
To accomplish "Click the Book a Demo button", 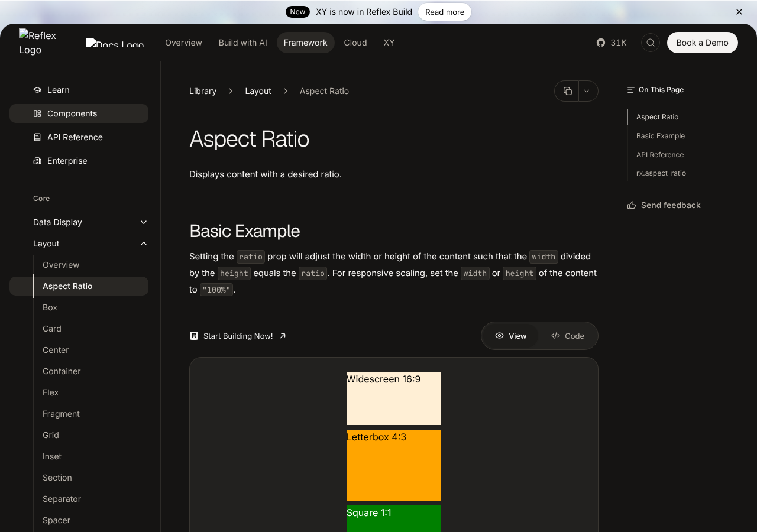I will (703, 43).
